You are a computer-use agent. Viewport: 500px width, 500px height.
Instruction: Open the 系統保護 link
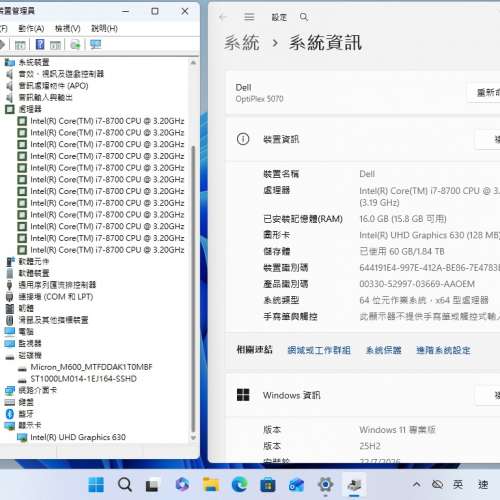384,350
